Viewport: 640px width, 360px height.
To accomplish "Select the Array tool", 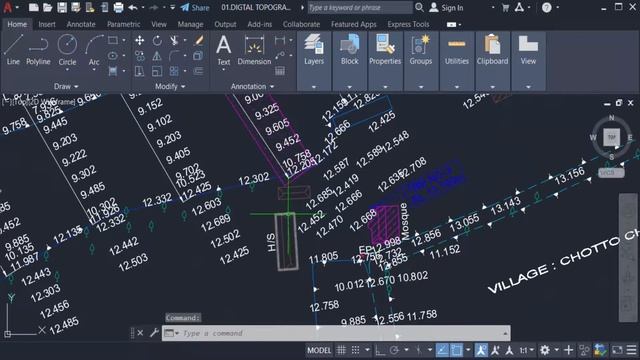I will [174, 71].
